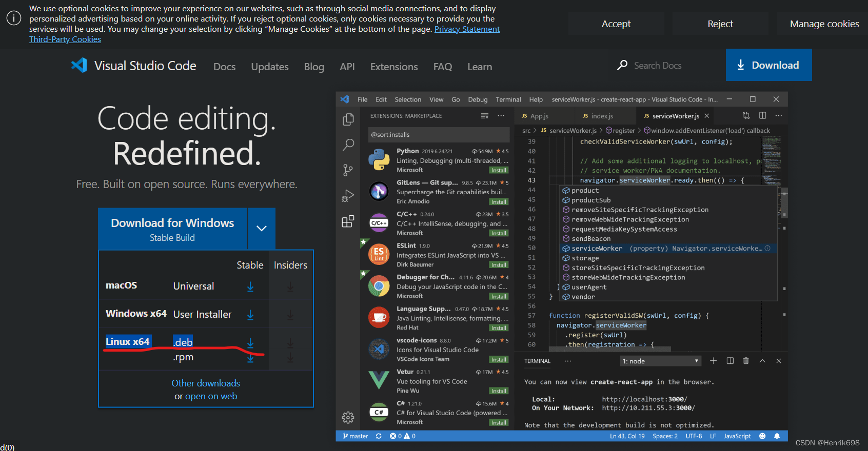Open the Other downloads link
Screen dimensions: 868x451
206,383
